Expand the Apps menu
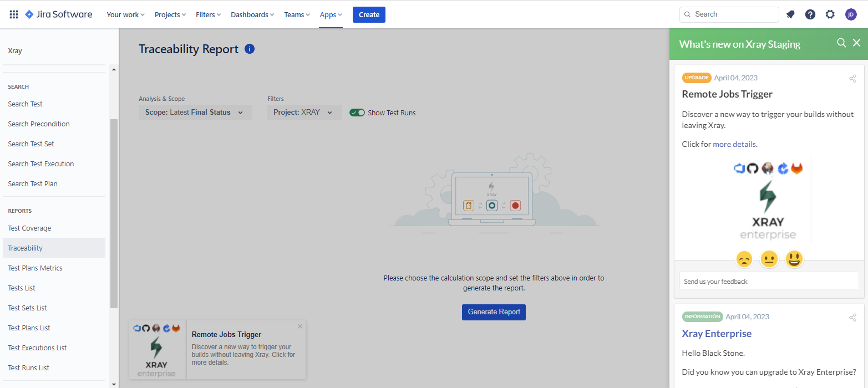This screenshot has height=388, width=868. pyautogui.click(x=331, y=14)
